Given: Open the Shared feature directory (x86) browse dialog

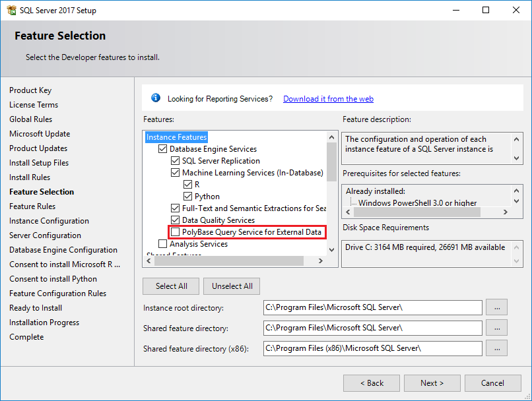Looking at the screenshot, I should (497, 348).
